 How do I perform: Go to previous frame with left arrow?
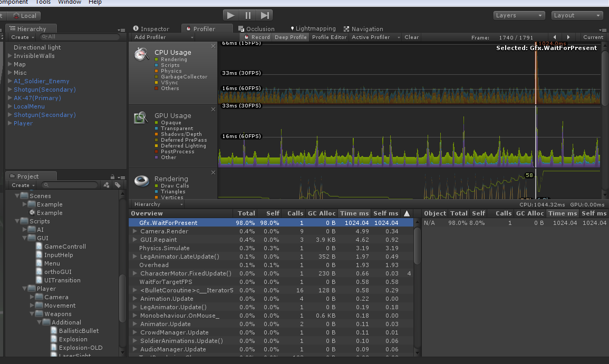554,37
